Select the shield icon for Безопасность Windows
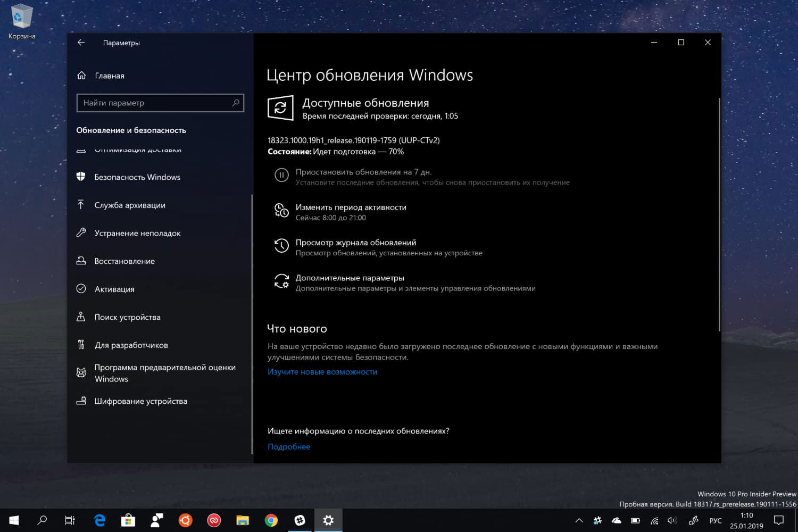Image resolution: width=798 pixels, height=532 pixels. click(x=82, y=177)
